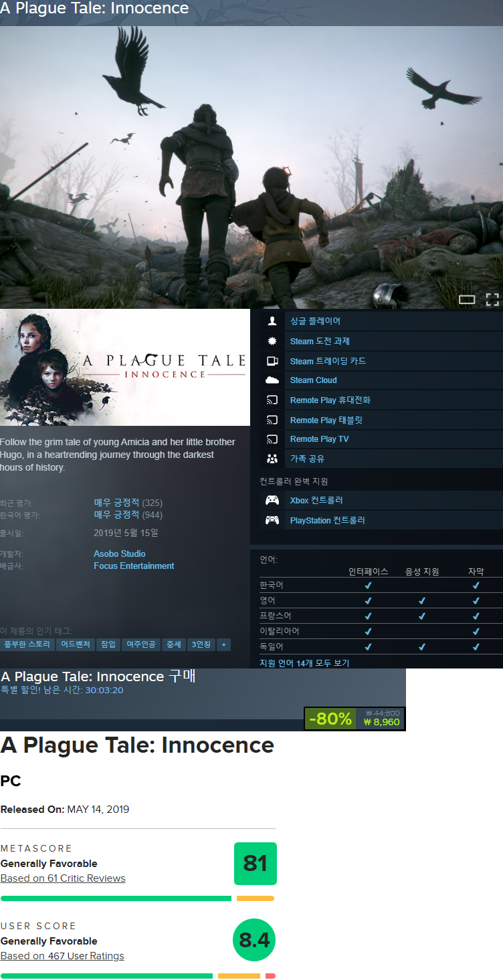The height and width of the screenshot is (980, 503).
Task: Expand the full list of 14 supported languages
Action: [x=304, y=662]
